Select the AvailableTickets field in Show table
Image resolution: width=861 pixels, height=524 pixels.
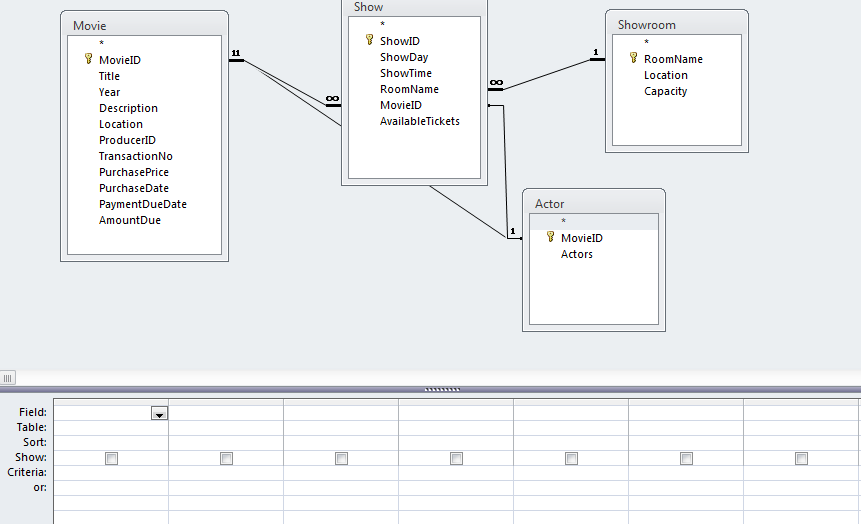[419, 121]
